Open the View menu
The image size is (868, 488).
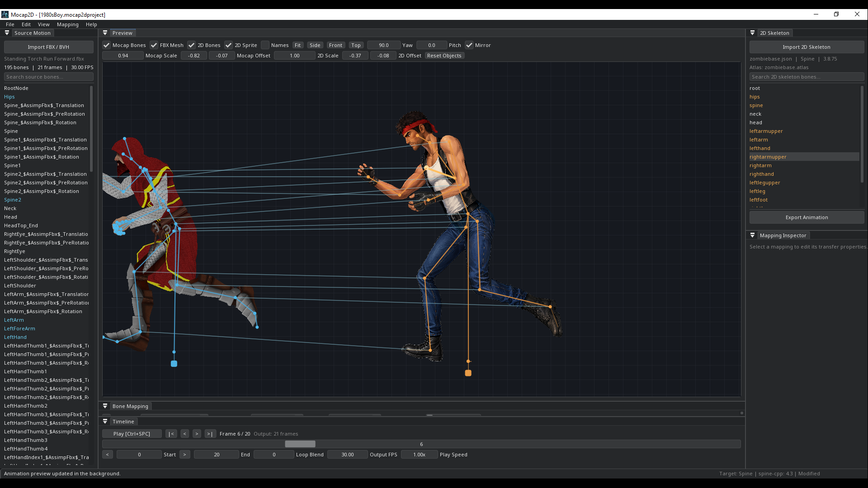click(x=44, y=24)
